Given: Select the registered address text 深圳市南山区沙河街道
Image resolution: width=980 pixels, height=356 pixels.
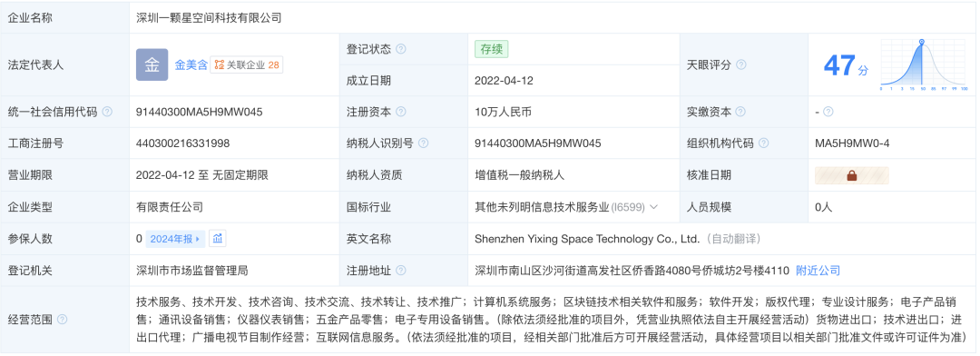Looking at the screenshot, I should tap(531, 271).
